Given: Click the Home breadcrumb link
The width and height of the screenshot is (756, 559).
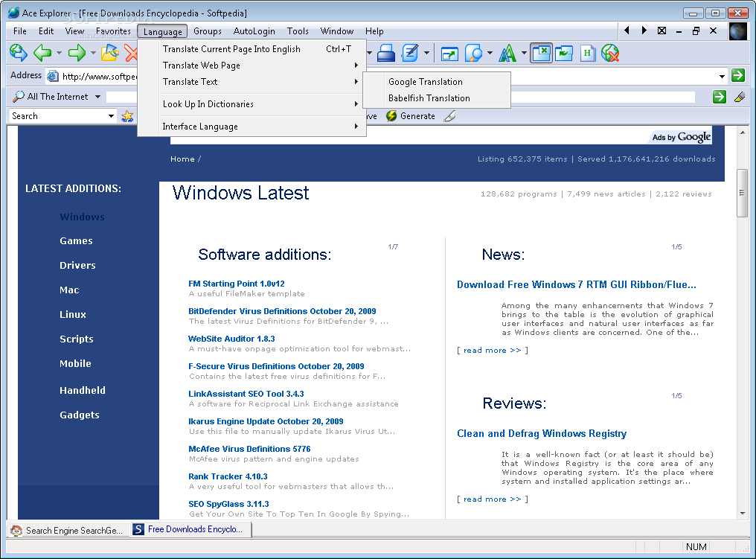Looking at the screenshot, I should point(182,159).
